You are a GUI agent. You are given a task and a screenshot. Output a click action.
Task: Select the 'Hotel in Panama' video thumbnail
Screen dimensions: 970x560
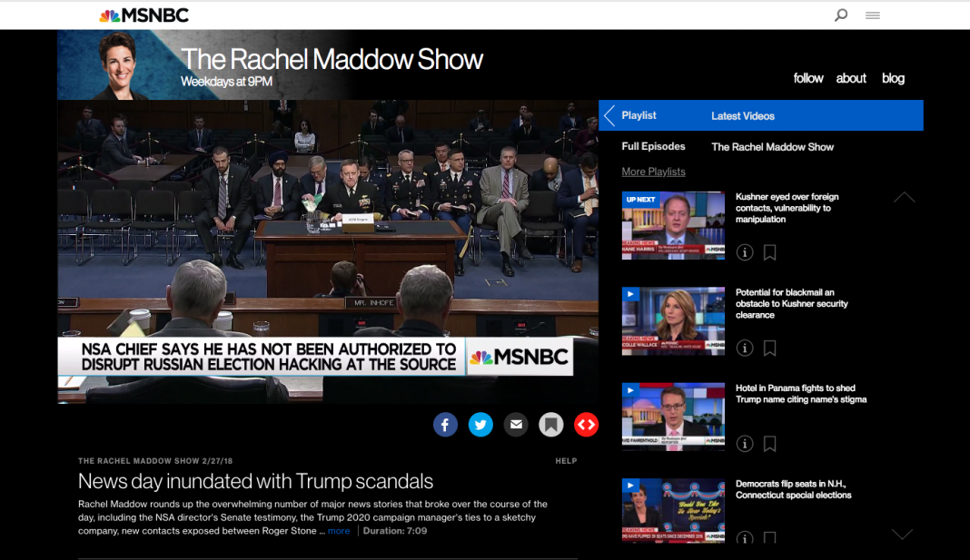pos(673,417)
